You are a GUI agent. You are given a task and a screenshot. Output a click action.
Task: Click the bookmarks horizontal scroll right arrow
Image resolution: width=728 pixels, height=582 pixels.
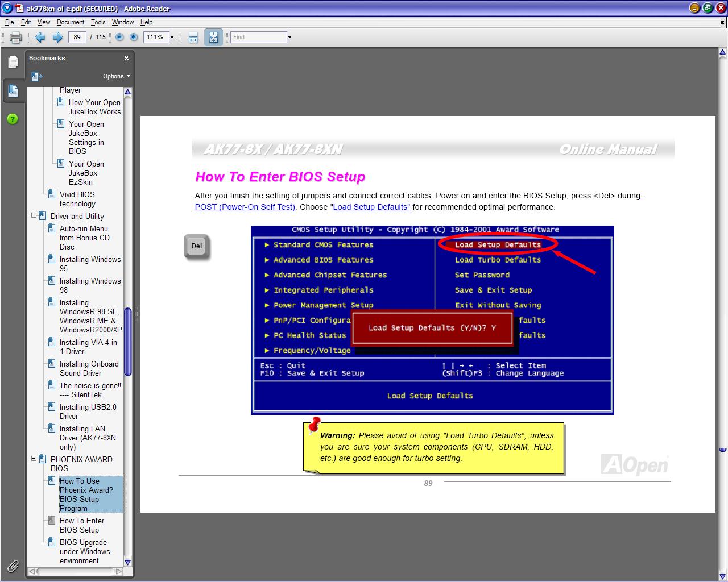[x=118, y=571]
